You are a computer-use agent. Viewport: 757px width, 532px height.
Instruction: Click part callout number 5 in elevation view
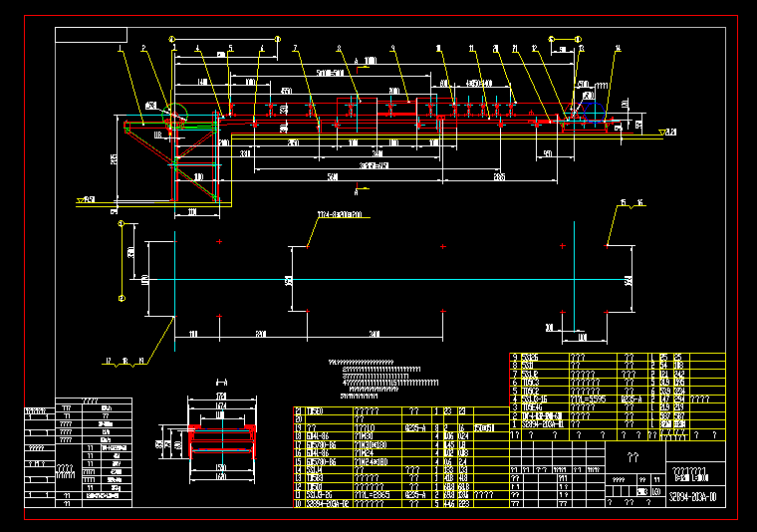coord(230,48)
